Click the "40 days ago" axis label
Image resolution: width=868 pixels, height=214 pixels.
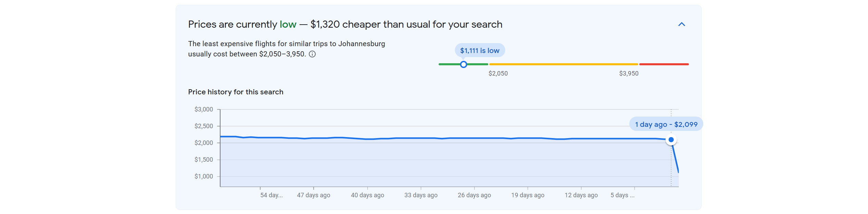coord(367,195)
